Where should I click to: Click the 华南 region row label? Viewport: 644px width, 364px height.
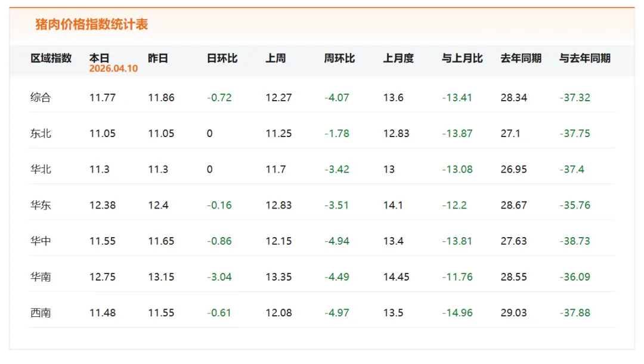coord(41,277)
